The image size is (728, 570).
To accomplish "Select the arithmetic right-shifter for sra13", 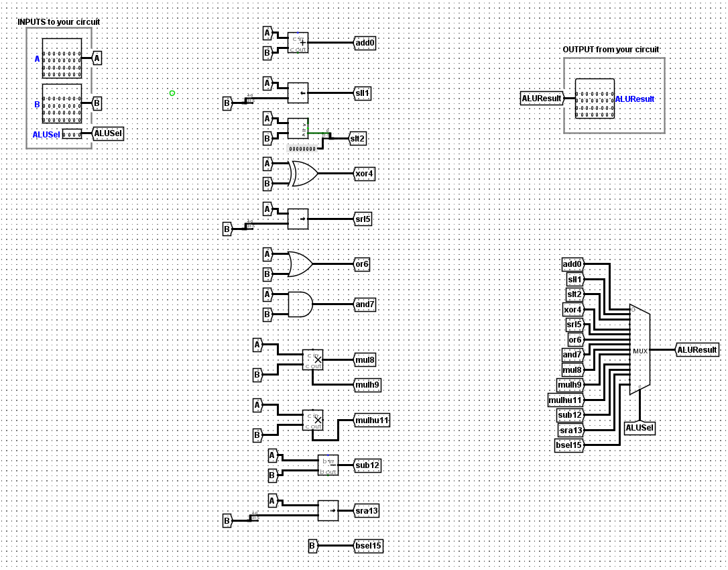I will point(328,510).
